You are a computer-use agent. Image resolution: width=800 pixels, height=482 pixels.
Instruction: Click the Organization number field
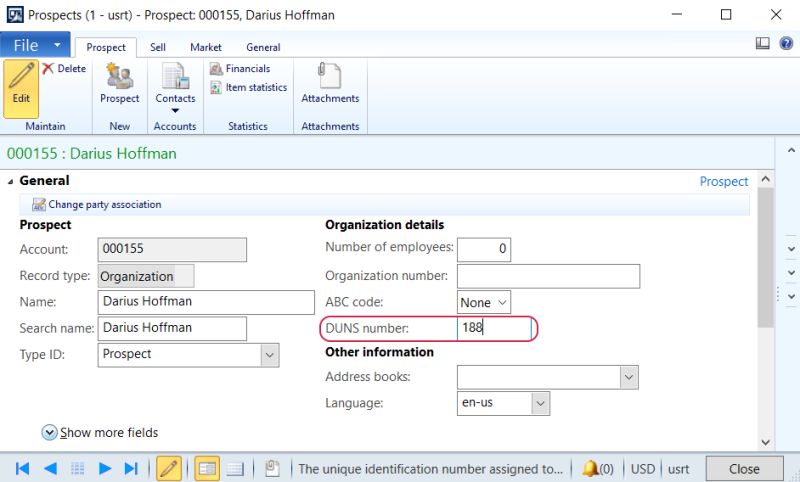[548, 276]
